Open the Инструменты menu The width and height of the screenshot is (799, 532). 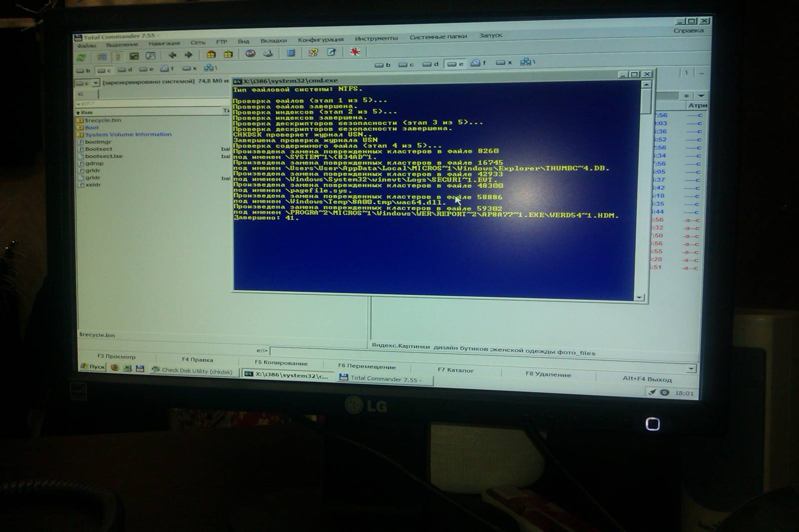point(376,38)
